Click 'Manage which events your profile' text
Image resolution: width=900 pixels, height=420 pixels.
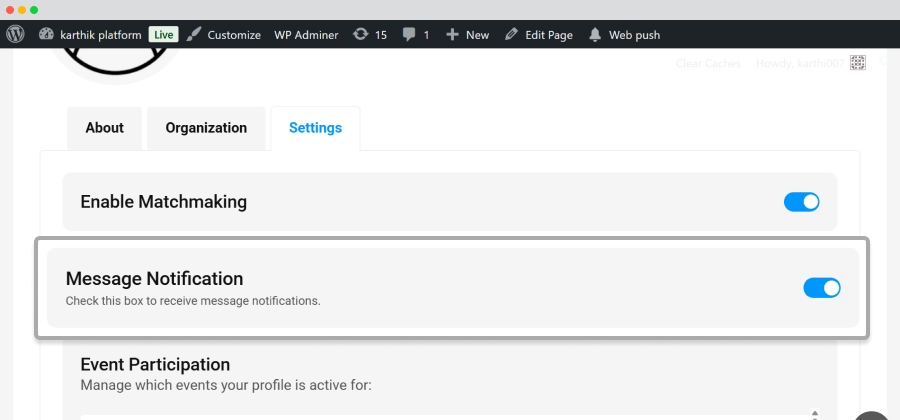coord(226,385)
